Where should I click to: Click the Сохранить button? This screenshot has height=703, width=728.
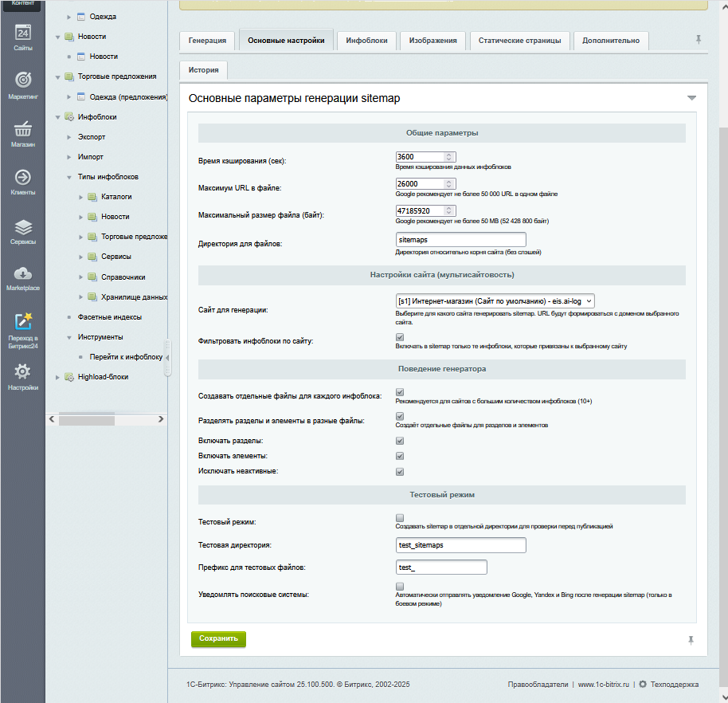[x=218, y=638]
